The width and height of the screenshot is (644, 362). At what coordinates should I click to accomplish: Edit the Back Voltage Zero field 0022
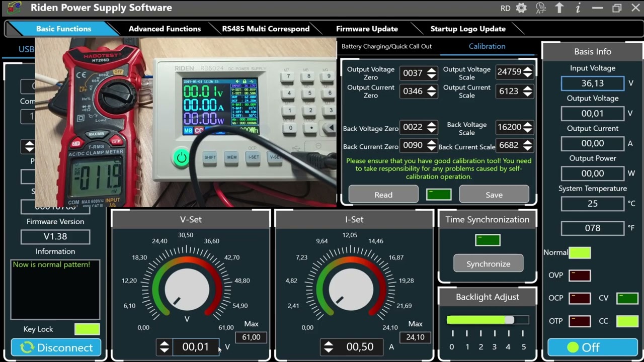[x=413, y=127]
